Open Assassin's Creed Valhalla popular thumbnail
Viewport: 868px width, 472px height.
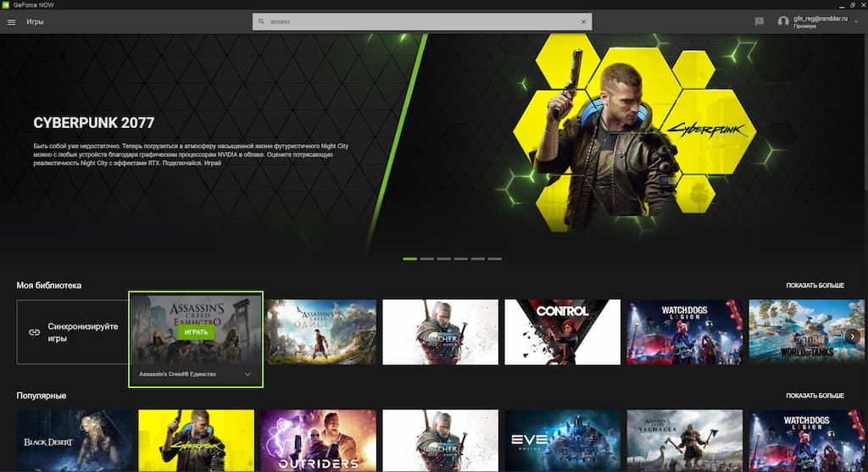pyautogui.click(x=684, y=441)
